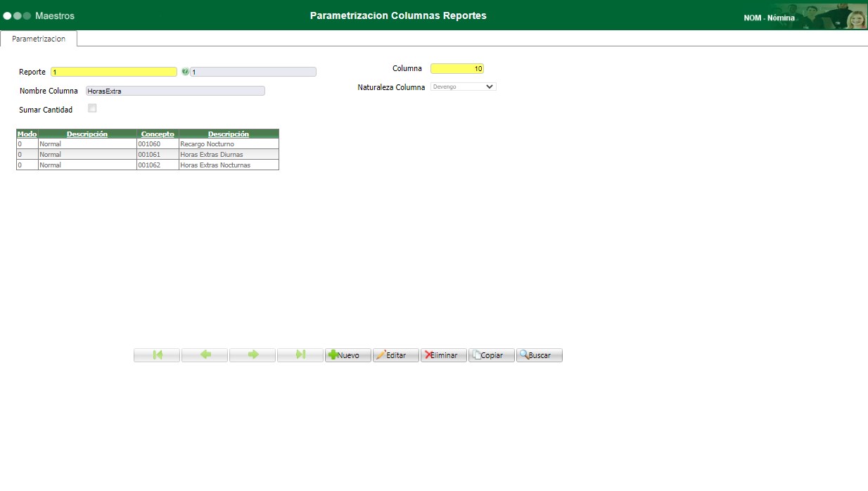Click Normal in the 001060 row
This screenshot has width=868, height=491.
coord(50,144)
